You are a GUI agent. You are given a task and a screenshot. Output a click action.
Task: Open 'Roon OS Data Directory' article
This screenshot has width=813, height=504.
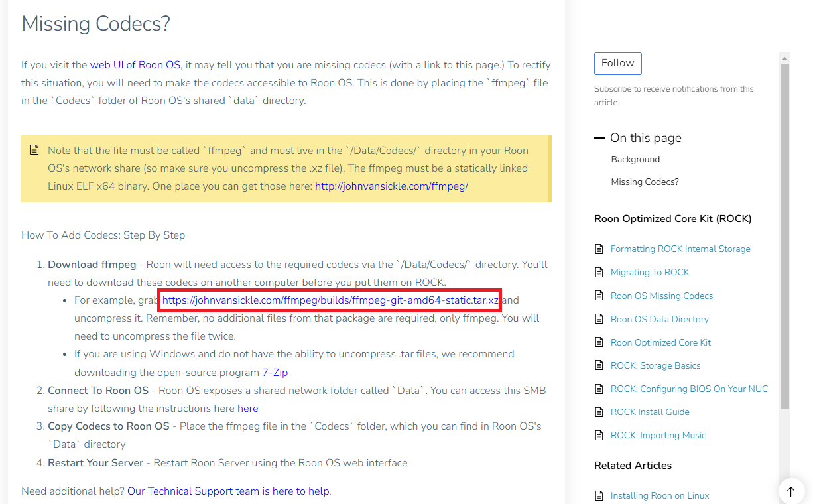point(660,320)
